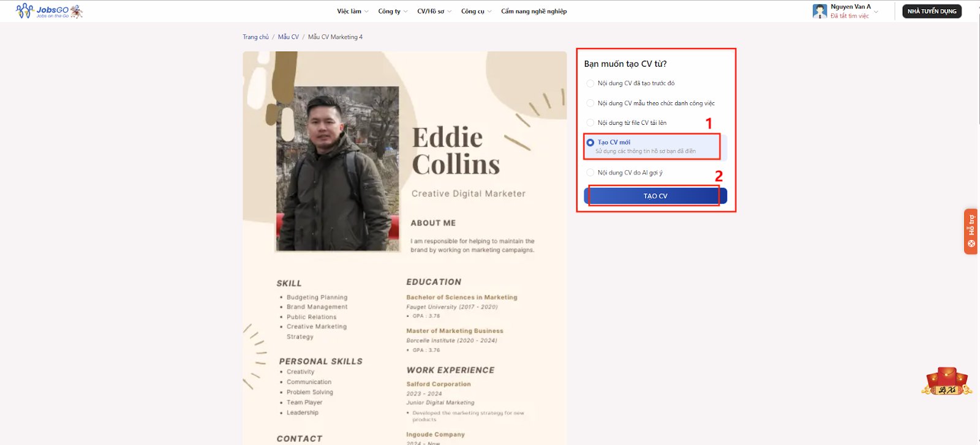Go to Trang chủ breadcrumb link
980x445 pixels.
pos(255,37)
